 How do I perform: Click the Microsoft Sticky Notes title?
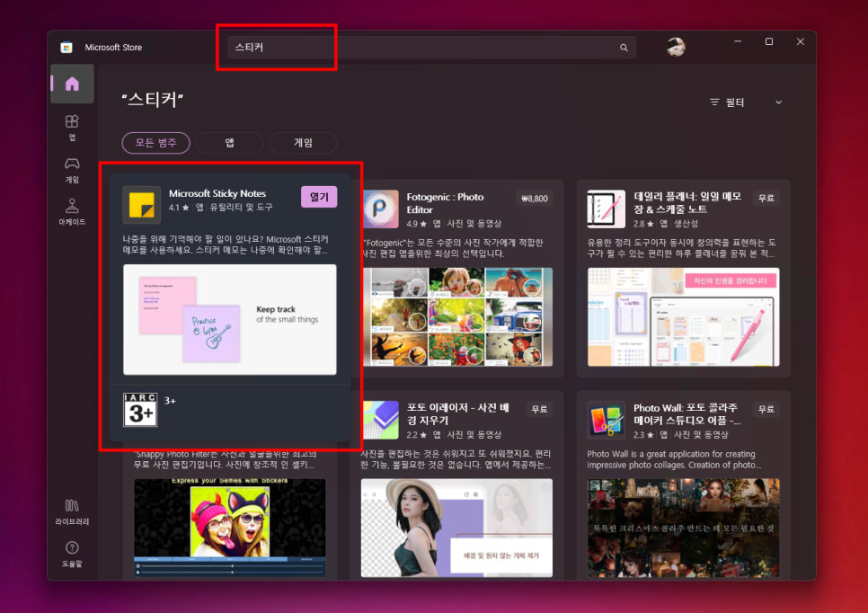coord(217,193)
